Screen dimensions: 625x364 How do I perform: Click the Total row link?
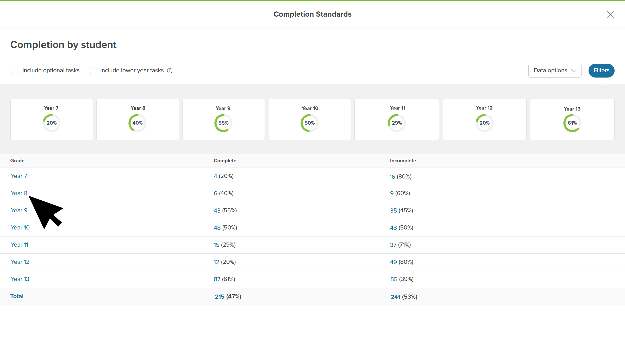17,296
